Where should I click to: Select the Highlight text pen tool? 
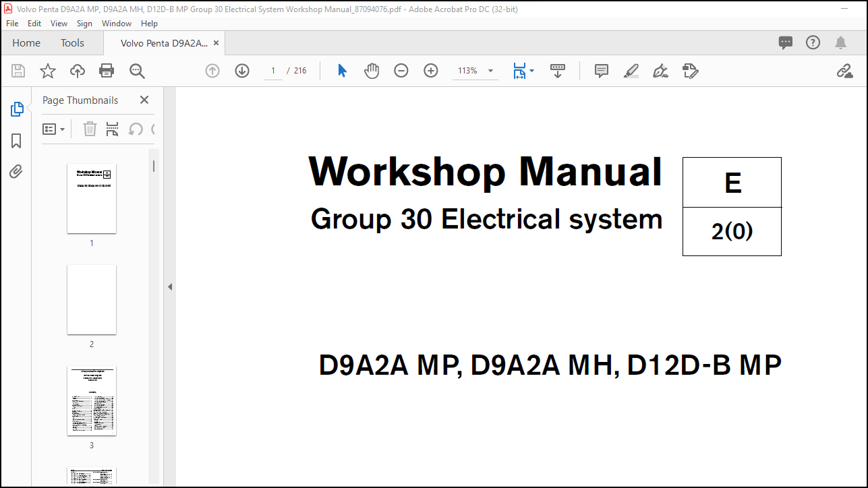pos(631,71)
